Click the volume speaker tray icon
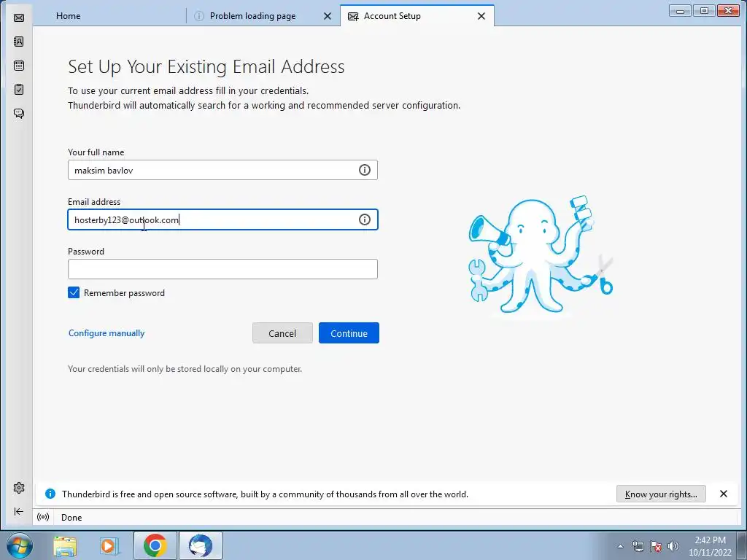Image resolution: width=747 pixels, height=560 pixels. (673, 546)
